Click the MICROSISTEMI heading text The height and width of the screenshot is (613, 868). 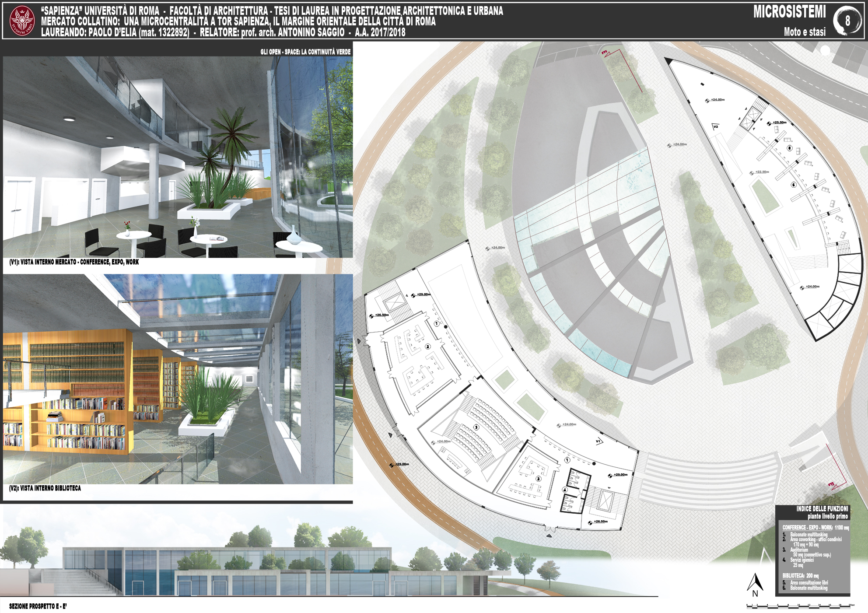pyautogui.click(x=789, y=12)
